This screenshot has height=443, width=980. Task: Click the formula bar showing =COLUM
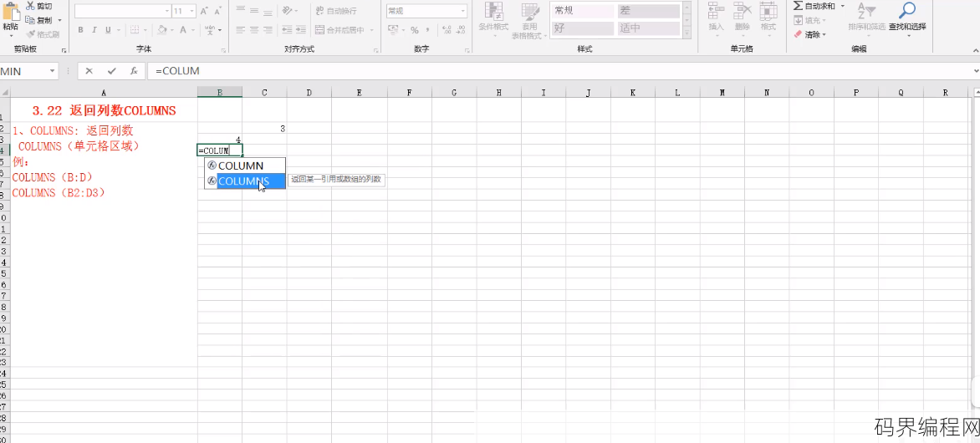pyautogui.click(x=558, y=71)
